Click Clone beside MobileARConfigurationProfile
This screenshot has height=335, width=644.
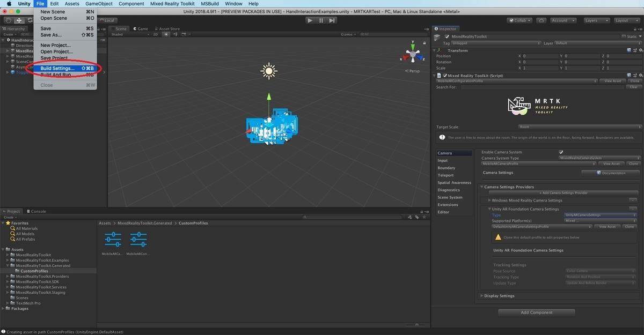634,81
